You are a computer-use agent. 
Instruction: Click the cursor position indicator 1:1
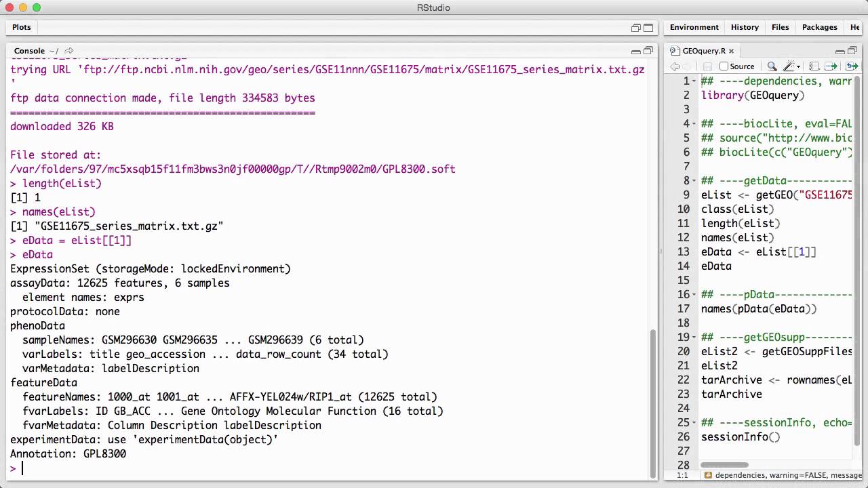pos(682,476)
